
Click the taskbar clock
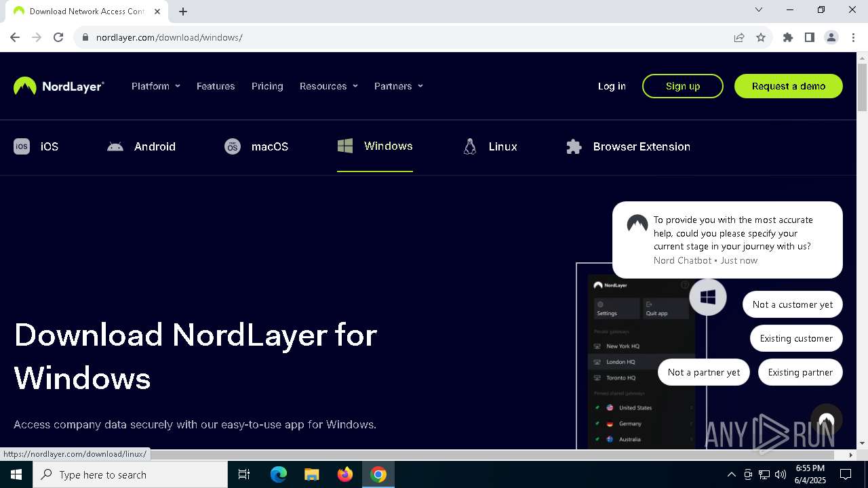click(810, 474)
